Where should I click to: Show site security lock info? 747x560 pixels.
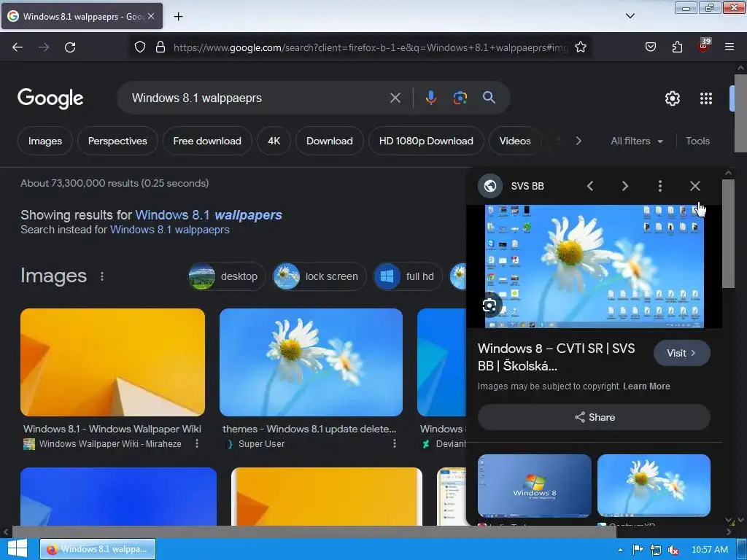click(x=160, y=47)
